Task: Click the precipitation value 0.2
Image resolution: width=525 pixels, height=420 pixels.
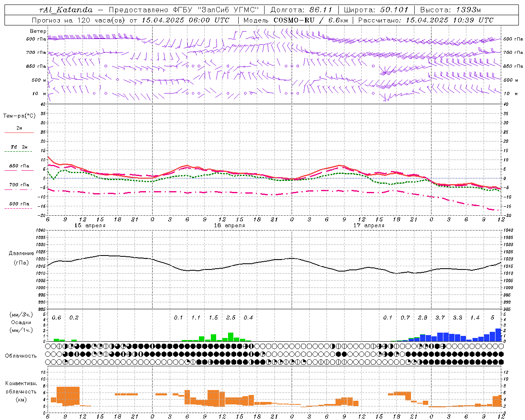Action: tap(74, 317)
